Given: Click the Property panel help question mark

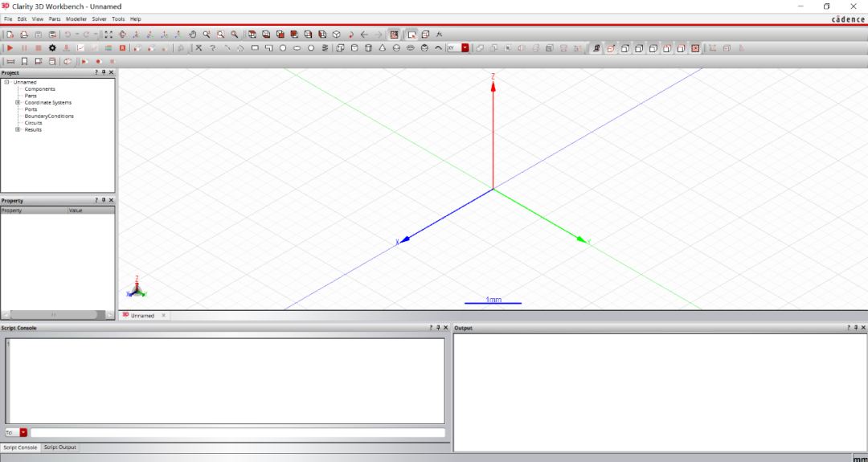Looking at the screenshot, I should (96, 200).
